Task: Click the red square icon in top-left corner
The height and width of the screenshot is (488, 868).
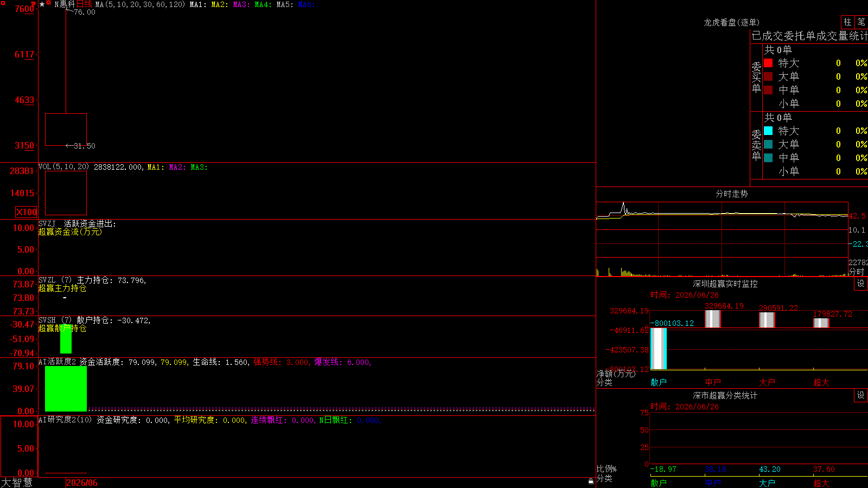Action: pos(3,3)
